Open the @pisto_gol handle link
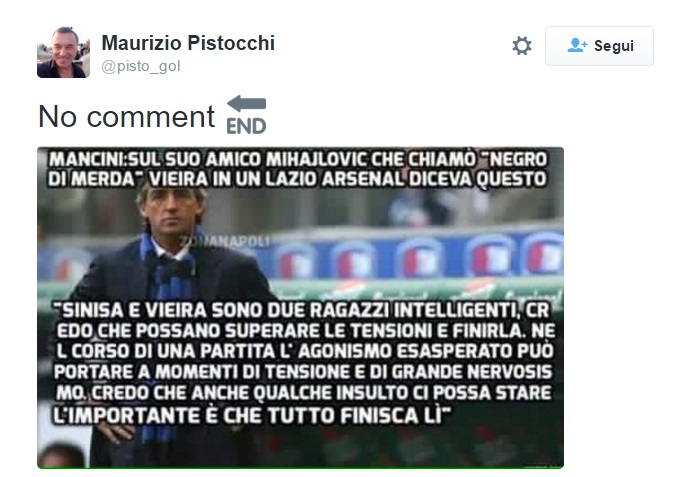 tap(140, 66)
